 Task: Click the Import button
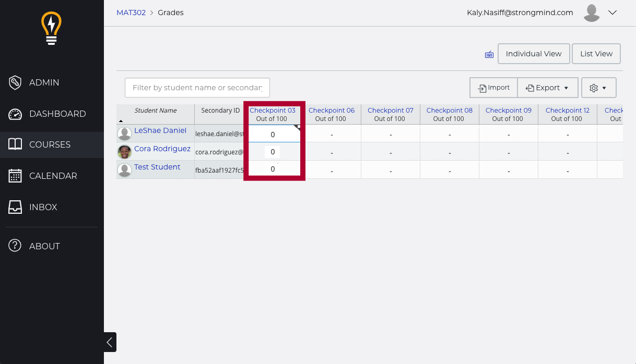coord(493,88)
